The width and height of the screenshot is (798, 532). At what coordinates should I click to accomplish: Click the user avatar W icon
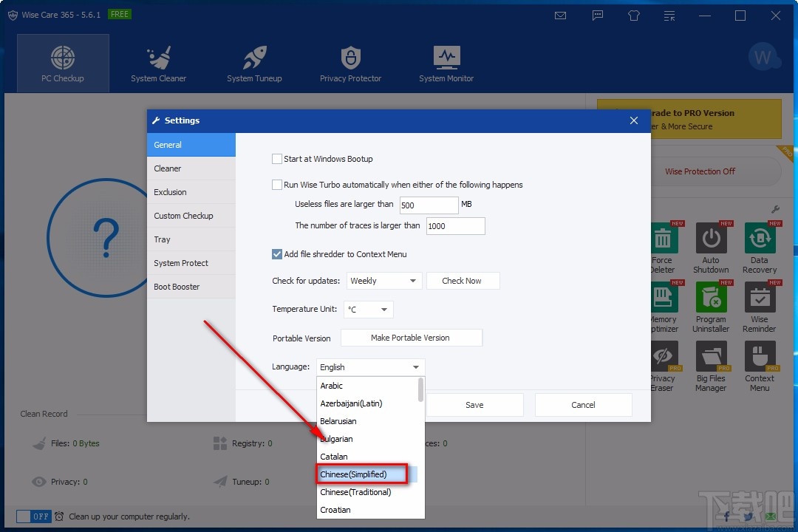[764, 57]
